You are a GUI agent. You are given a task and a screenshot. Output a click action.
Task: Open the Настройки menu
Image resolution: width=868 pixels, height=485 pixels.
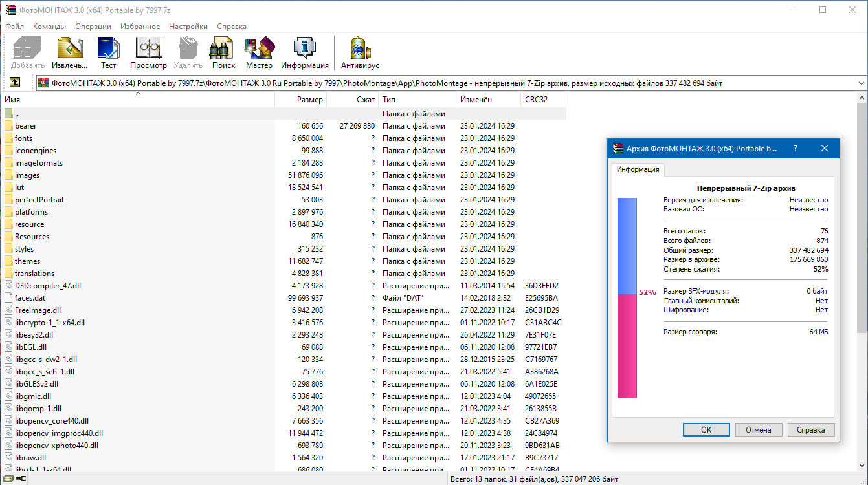pyautogui.click(x=188, y=27)
